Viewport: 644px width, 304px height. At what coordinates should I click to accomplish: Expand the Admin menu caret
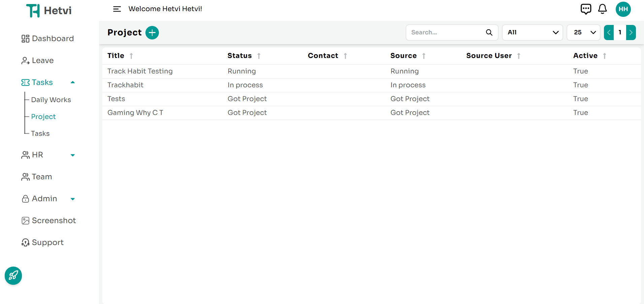click(x=73, y=199)
